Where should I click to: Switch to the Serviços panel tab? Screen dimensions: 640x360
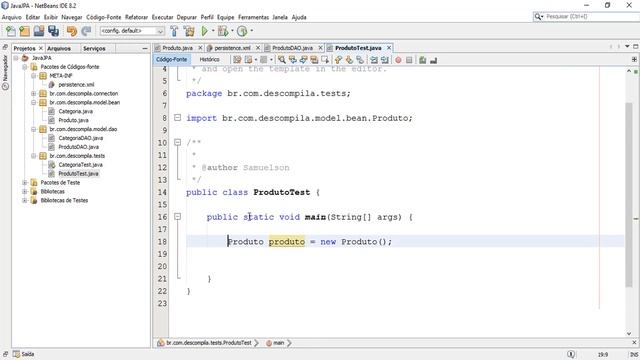point(94,48)
